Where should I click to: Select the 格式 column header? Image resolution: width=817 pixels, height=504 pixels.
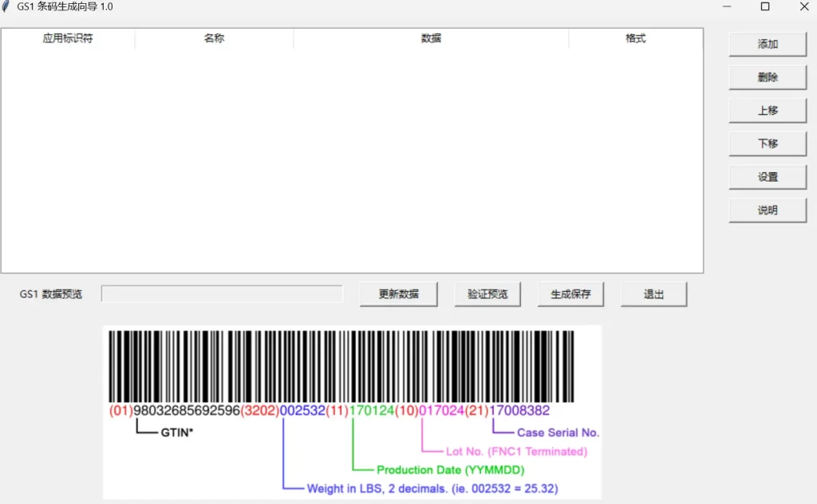click(x=636, y=38)
